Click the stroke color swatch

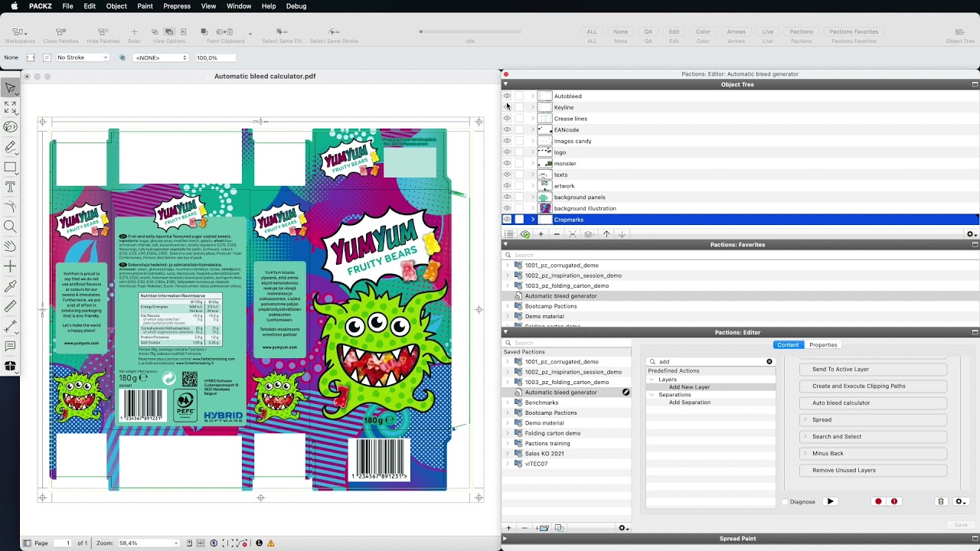point(47,57)
